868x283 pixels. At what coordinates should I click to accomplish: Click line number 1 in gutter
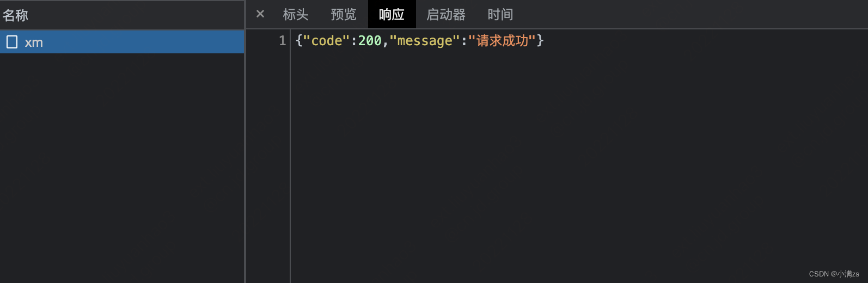click(282, 41)
